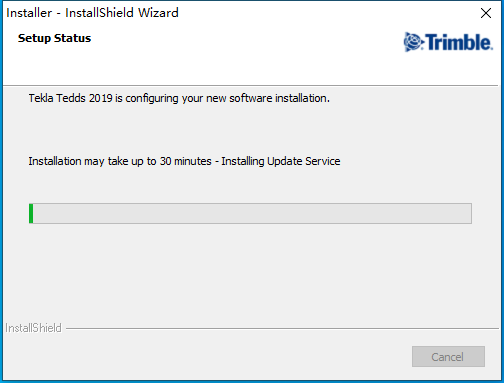504x383 pixels.
Task: Click the Installing Update Service status text
Action: coord(281,161)
